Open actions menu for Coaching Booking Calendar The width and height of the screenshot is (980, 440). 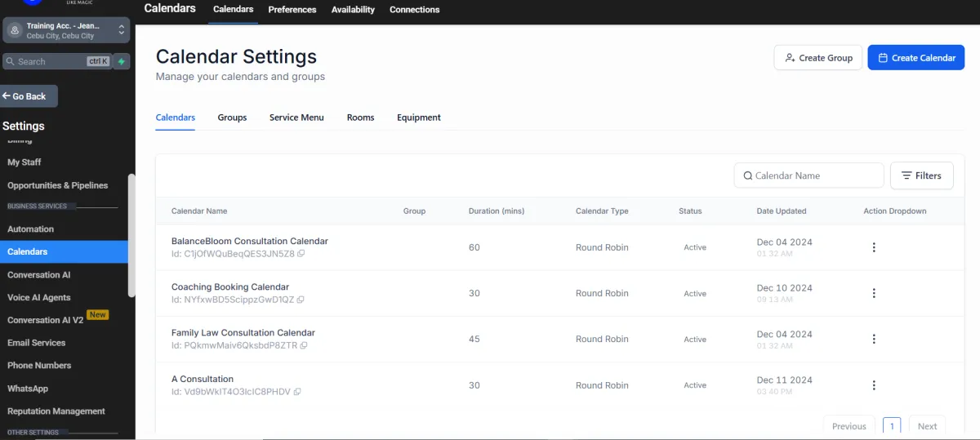pos(874,293)
